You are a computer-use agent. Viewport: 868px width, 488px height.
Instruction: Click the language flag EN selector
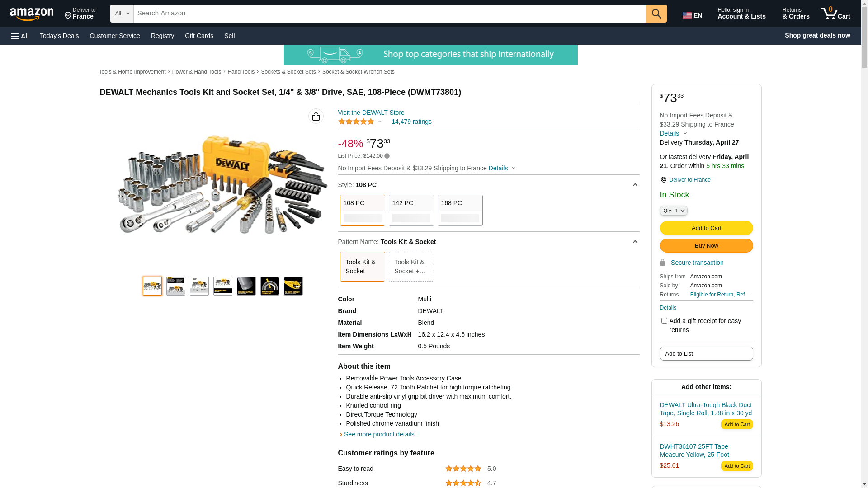(692, 15)
